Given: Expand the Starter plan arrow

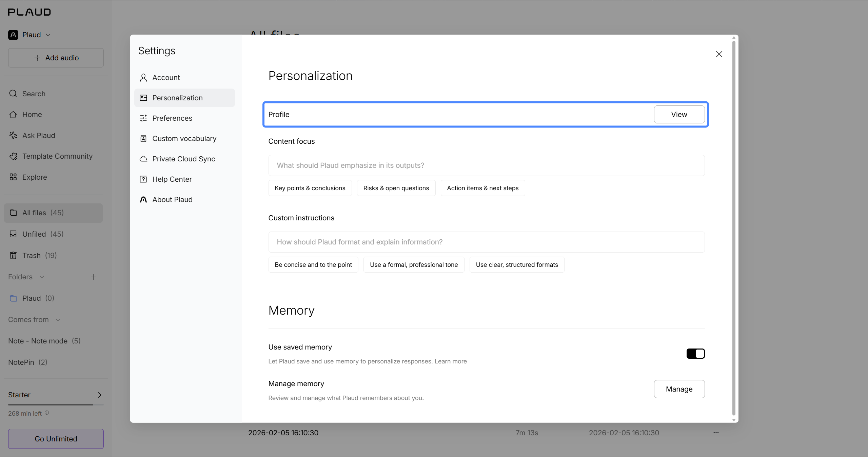Looking at the screenshot, I should tap(99, 395).
